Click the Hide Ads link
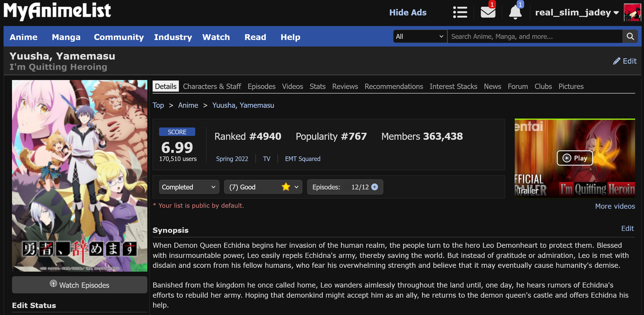Screen dimensions: 644x315 tap(408, 13)
